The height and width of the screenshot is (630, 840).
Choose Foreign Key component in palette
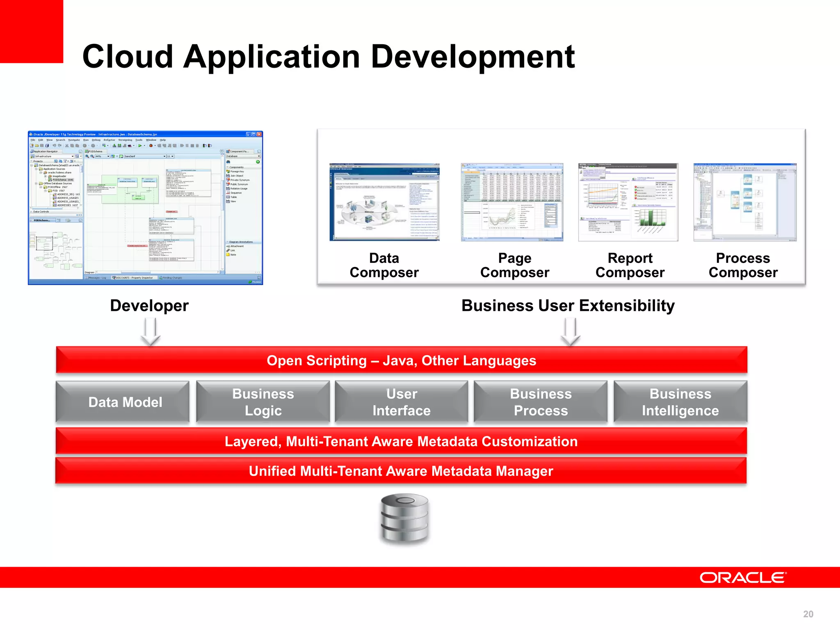click(235, 171)
